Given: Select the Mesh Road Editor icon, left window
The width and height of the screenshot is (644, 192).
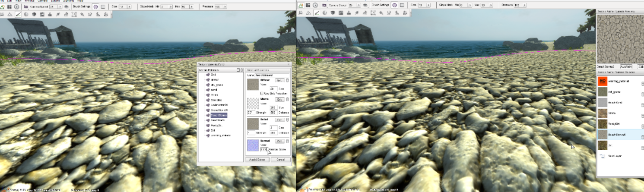Looking at the screenshot, I should pos(66,14).
